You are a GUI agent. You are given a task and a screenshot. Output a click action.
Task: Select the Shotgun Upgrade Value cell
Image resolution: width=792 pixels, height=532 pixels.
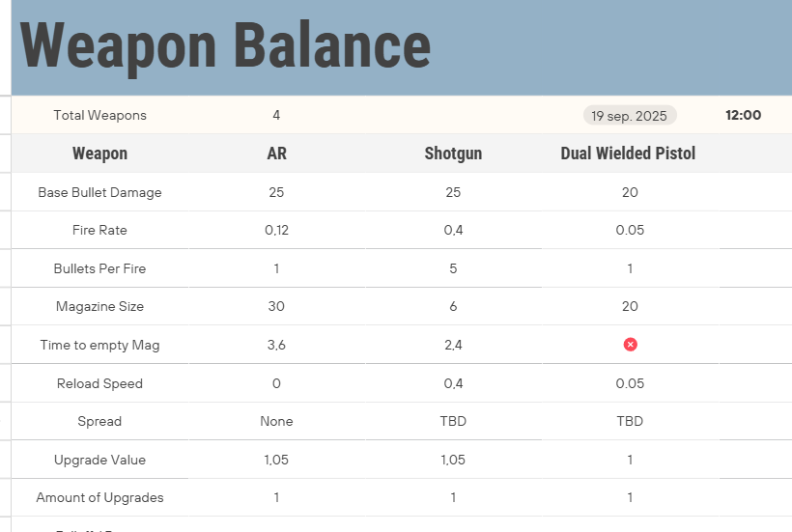tap(453, 460)
